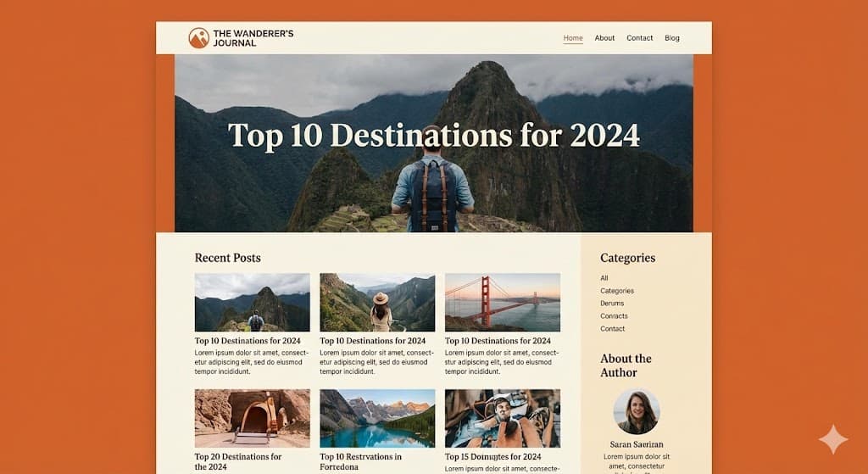Open the Machu Picchu hiker post thumbnail
Screen dimensions: 868x474
click(x=252, y=303)
